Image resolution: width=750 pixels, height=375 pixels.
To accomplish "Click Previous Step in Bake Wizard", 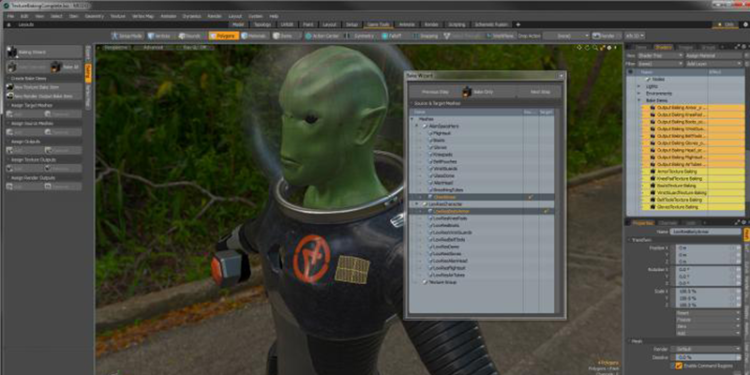I will (434, 91).
